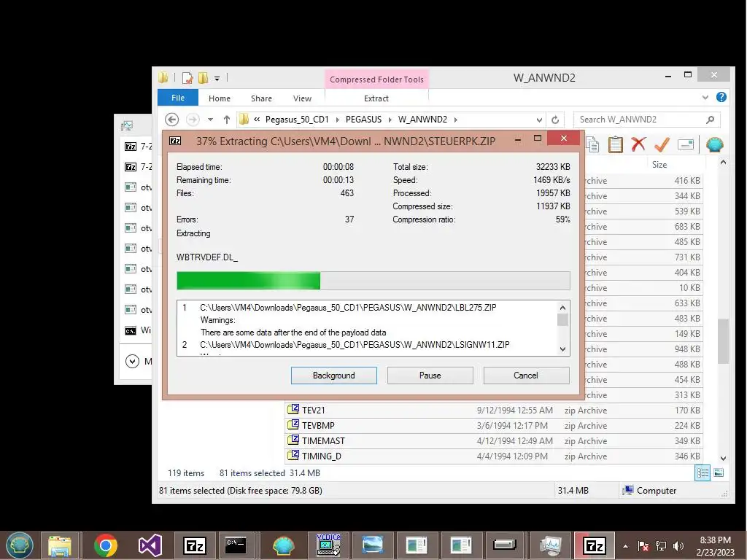Launch Google Chrome from taskbar
Viewport: 747px width, 560px height.
(106, 545)
